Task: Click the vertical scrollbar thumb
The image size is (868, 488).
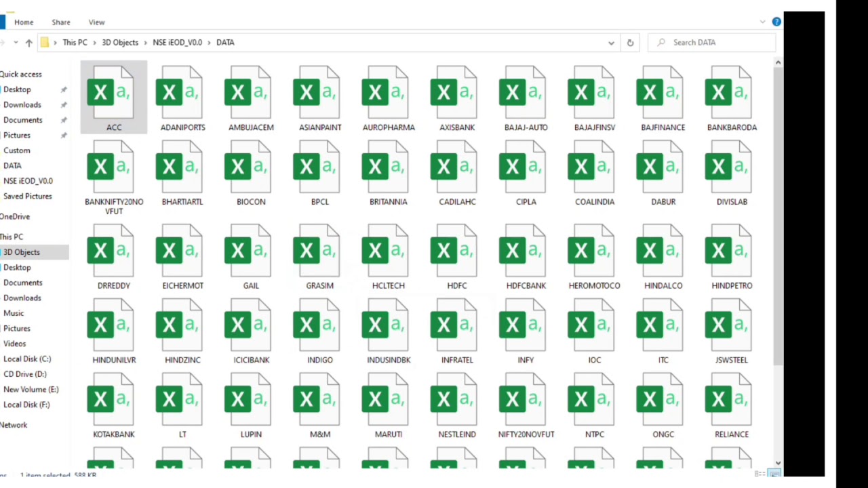Action: click(778, 215)
